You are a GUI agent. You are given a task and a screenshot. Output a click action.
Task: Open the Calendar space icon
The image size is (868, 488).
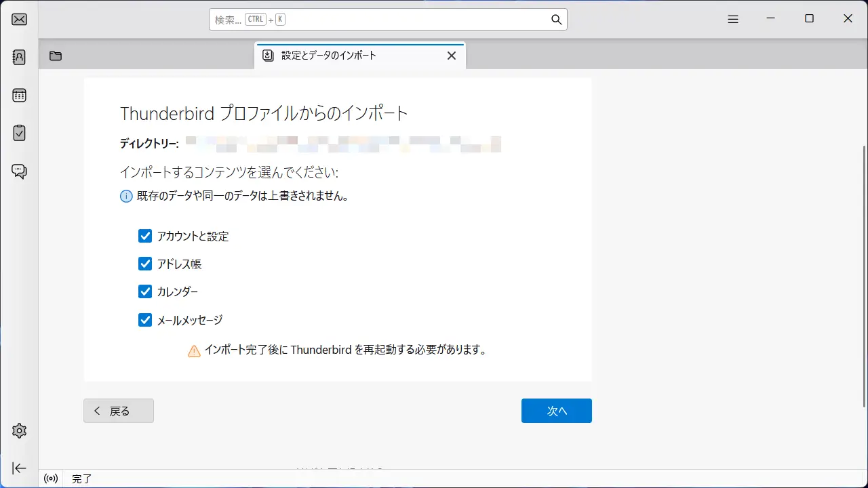[19, 95]
